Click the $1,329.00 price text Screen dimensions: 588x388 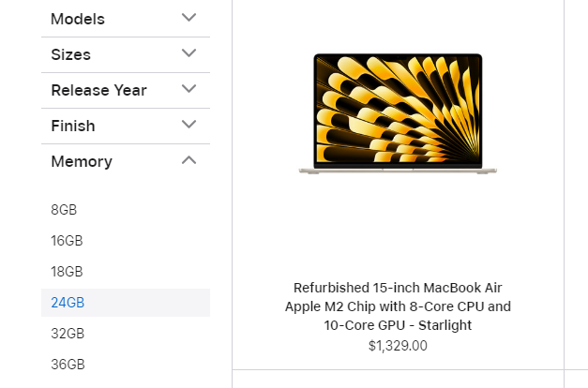[398, 346]
